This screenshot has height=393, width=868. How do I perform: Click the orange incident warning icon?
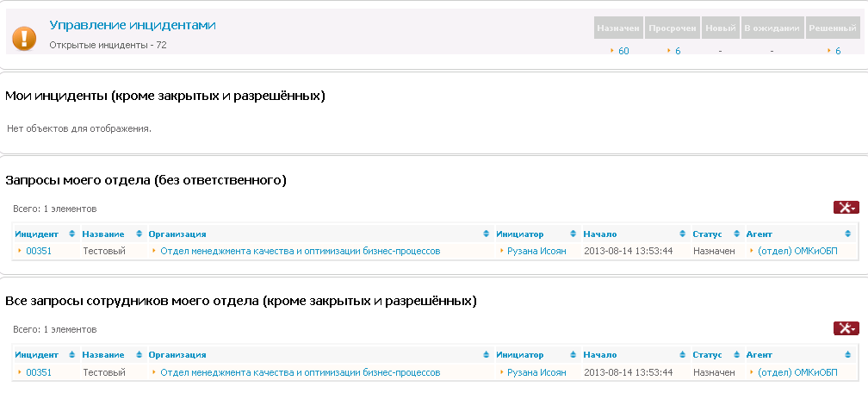click(x=24, y=39)
